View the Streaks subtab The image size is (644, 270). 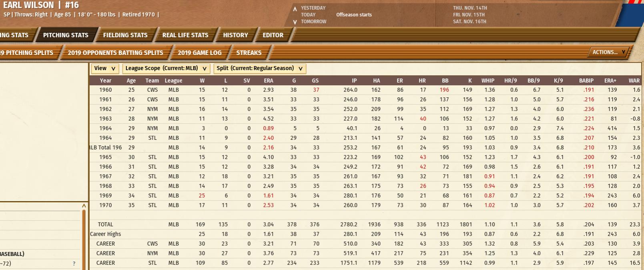coord(249,53)
